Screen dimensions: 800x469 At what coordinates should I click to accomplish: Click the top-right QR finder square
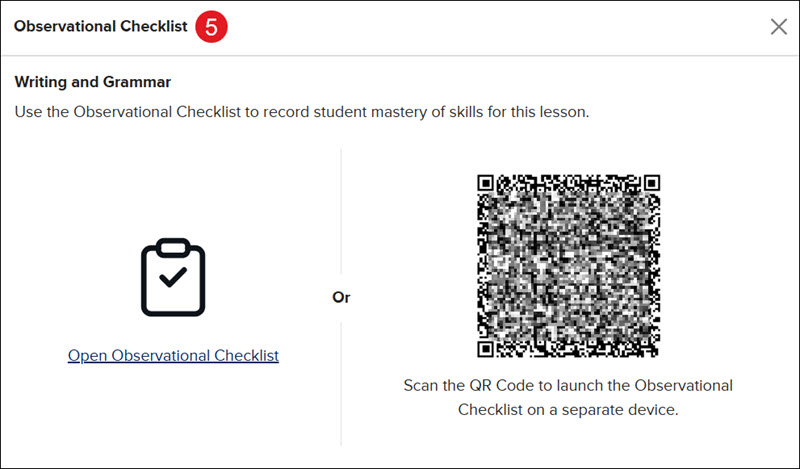[652, 183]
